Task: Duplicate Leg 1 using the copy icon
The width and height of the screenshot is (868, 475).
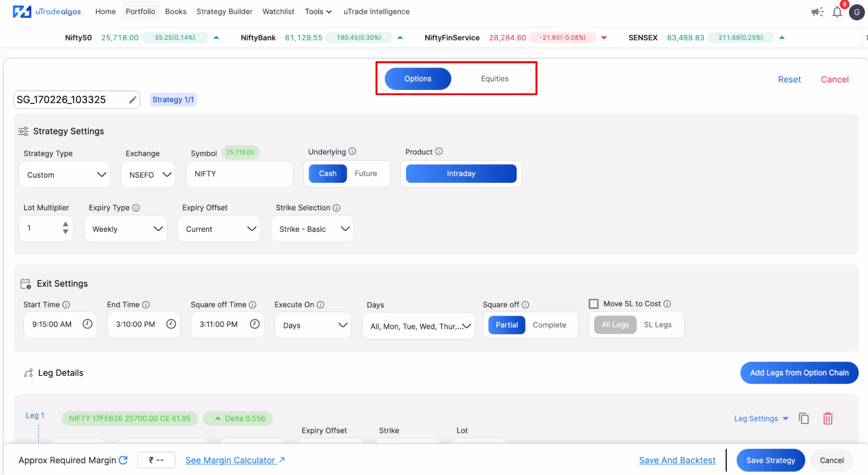Action: 804,419
